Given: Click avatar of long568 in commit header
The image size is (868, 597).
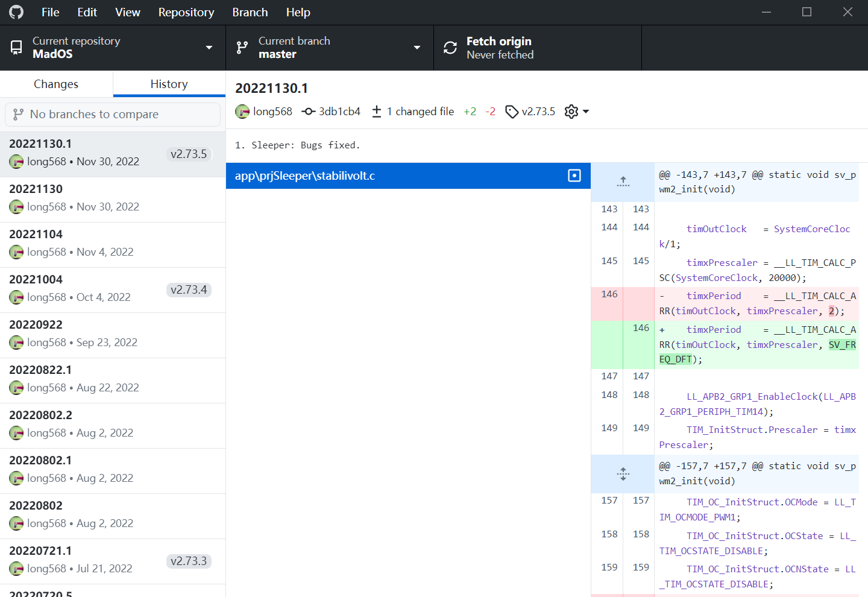Looking at the screenshot, I should (x=242, y=112).
